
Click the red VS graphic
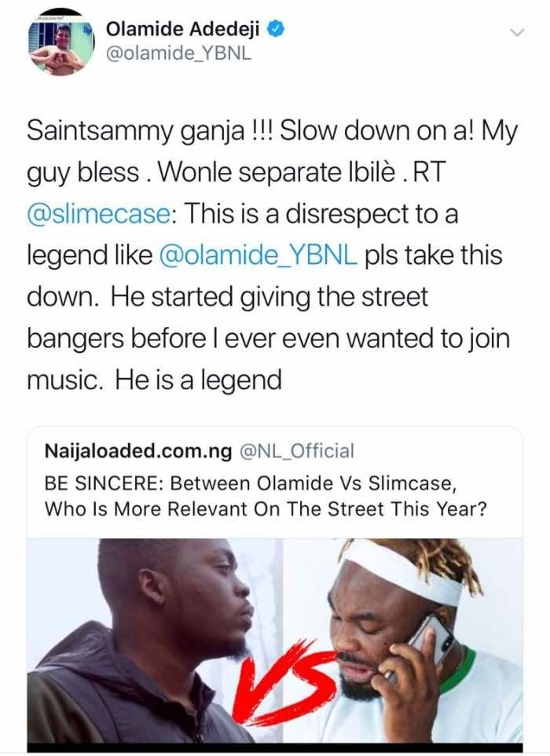pos(280,681)
